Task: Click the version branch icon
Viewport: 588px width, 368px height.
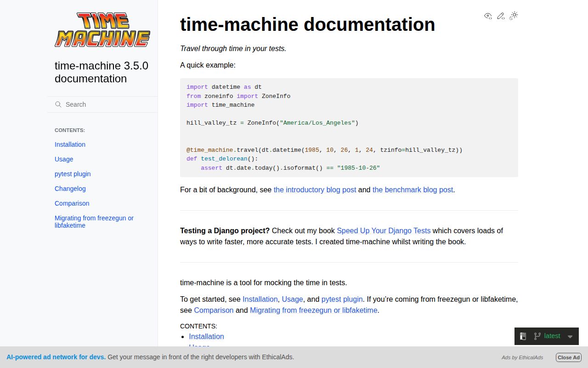Action: coord(537,336)
